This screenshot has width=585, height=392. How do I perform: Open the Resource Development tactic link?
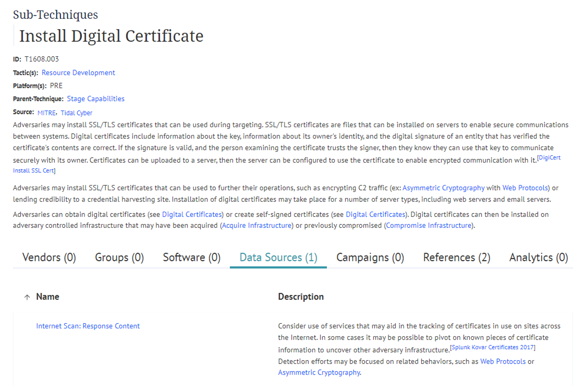point(78,73)
